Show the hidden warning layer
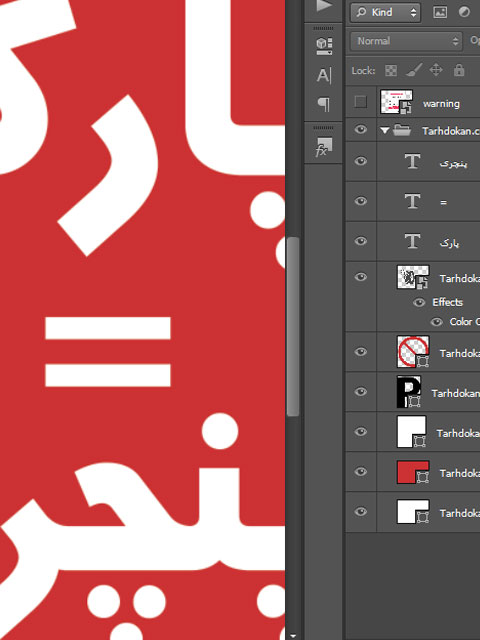This screenshot has height=640, width=480. tap(360, 102)
